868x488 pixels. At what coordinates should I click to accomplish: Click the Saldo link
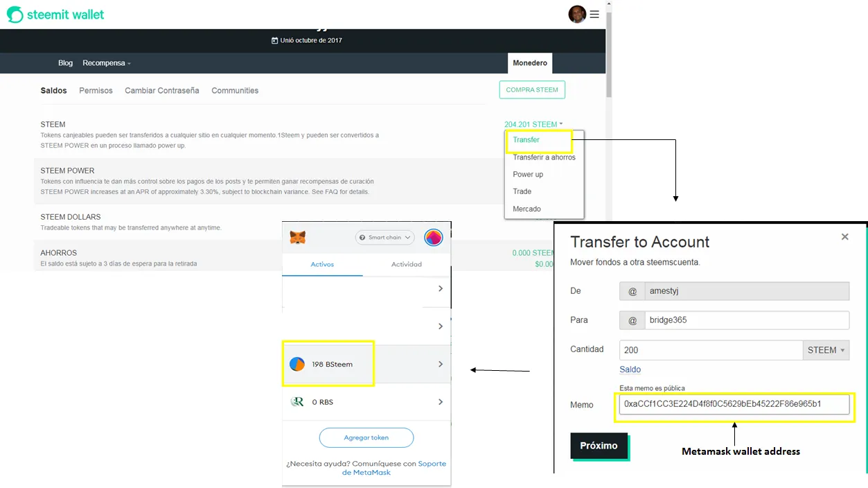tap(630, 369)
